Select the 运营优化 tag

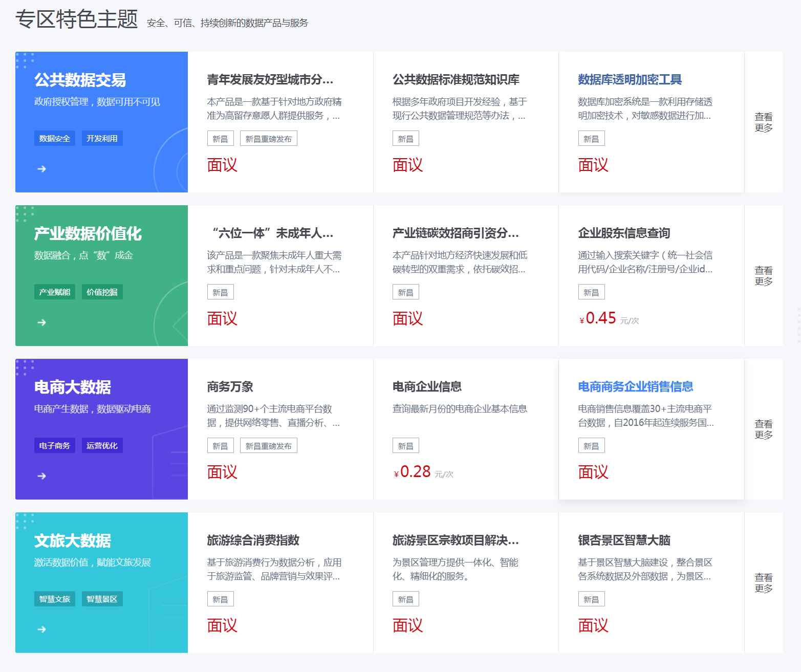(102, 445)
